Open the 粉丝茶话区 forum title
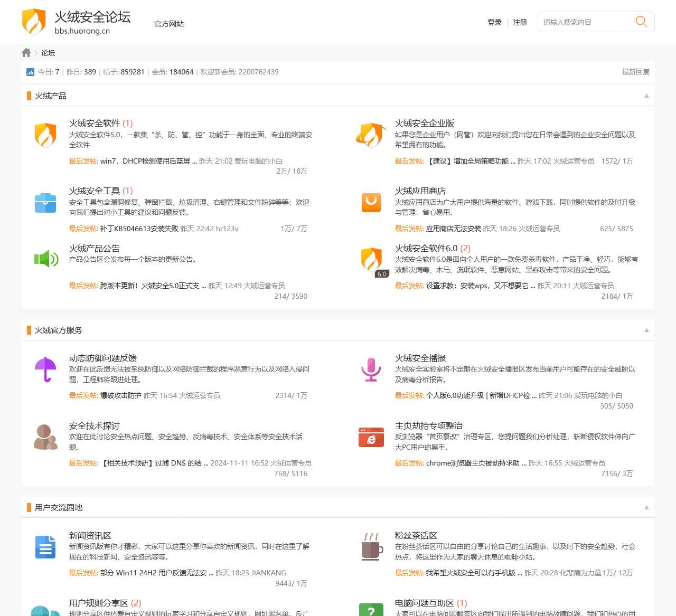Viewport: 676px width, 616px height. [416, 535]
